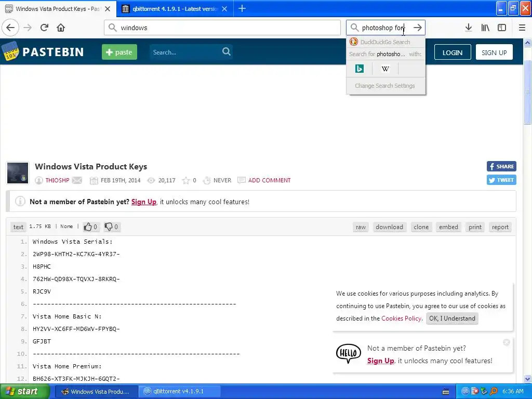Close the Windows Vista Product Keys tab
The image size is (532, 399).
[x=108, y=9]
